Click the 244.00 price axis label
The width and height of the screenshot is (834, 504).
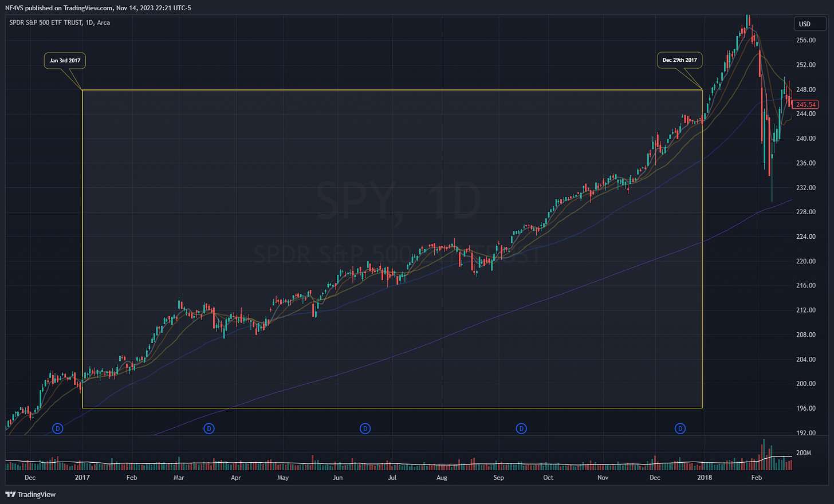(x=805, y=114)
